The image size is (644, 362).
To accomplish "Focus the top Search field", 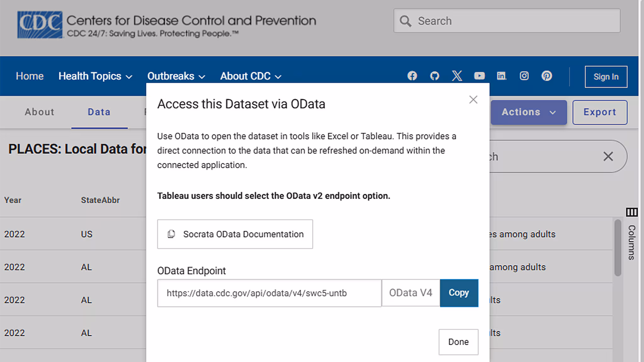I will 507,21.
